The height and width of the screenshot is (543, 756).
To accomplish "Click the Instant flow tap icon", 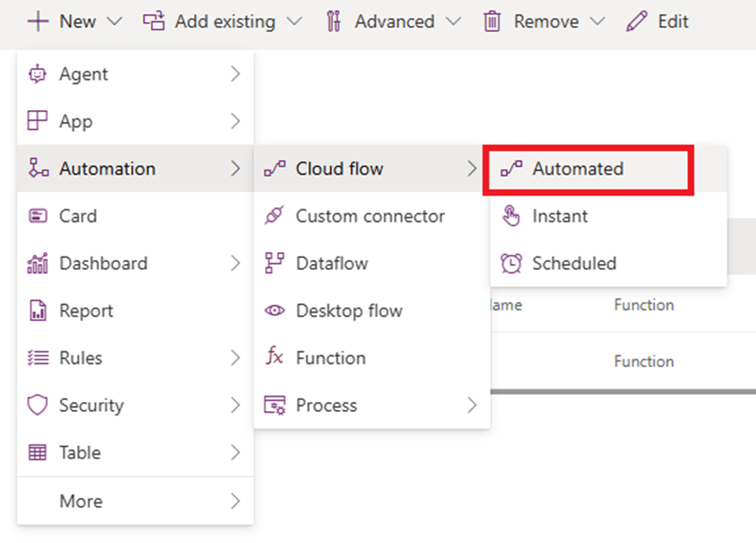I will (510, 216).
